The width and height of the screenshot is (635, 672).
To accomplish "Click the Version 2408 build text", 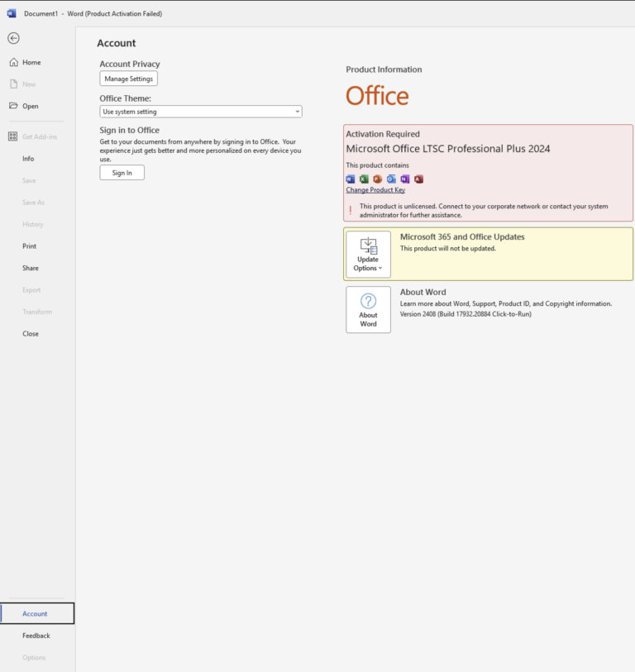I will tap(466, 314).
